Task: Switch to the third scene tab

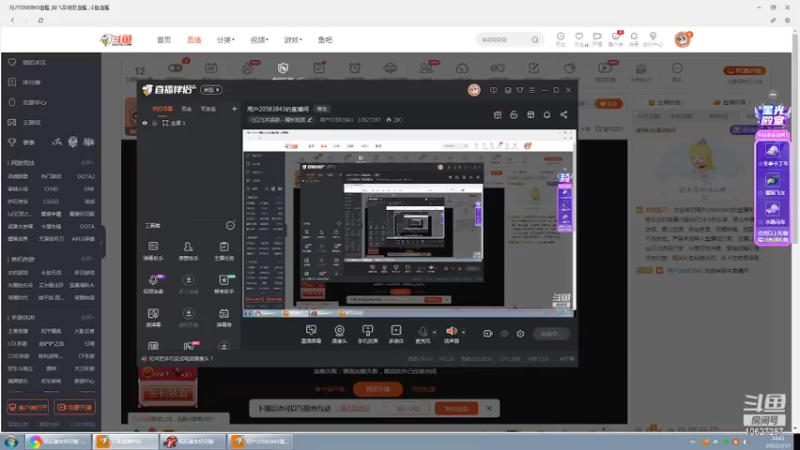Action: (208, 109)
